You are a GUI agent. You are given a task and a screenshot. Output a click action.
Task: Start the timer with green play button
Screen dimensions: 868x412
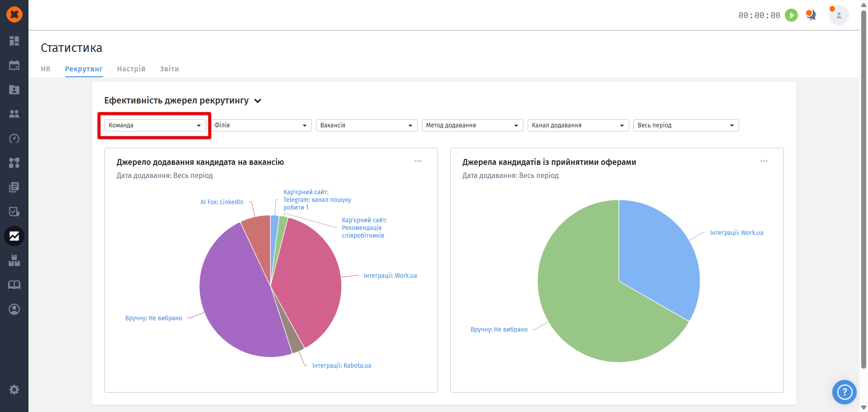(791, 15)
